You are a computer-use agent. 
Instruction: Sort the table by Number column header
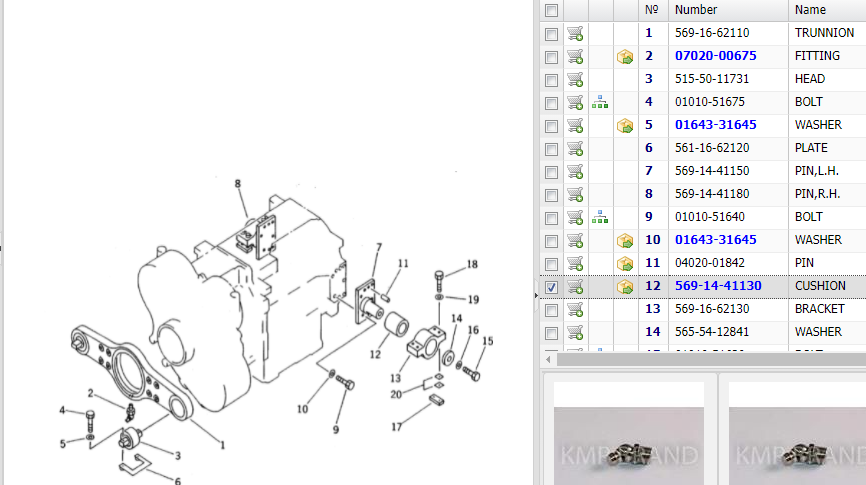point(696,10)
